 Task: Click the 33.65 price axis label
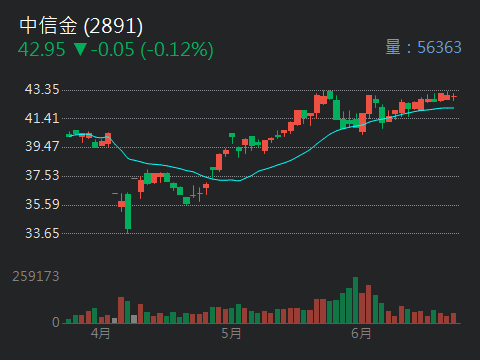click(x=42, y=233)
